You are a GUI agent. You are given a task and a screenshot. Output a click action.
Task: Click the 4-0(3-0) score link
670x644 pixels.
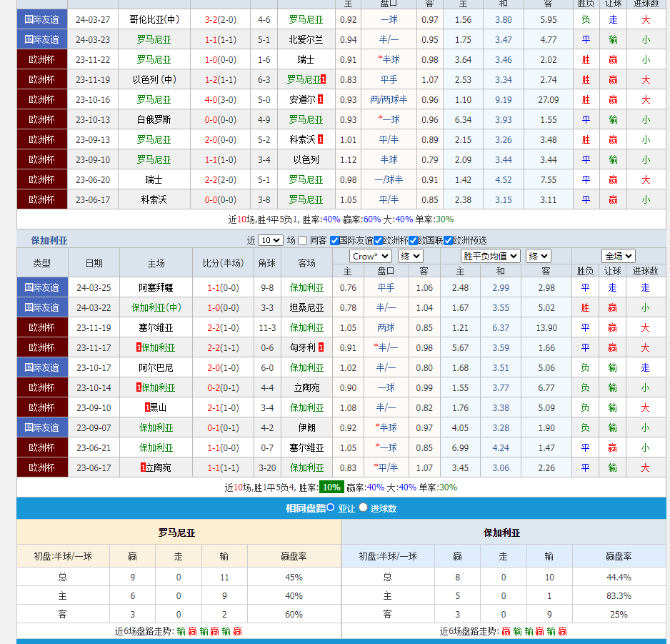220,100
